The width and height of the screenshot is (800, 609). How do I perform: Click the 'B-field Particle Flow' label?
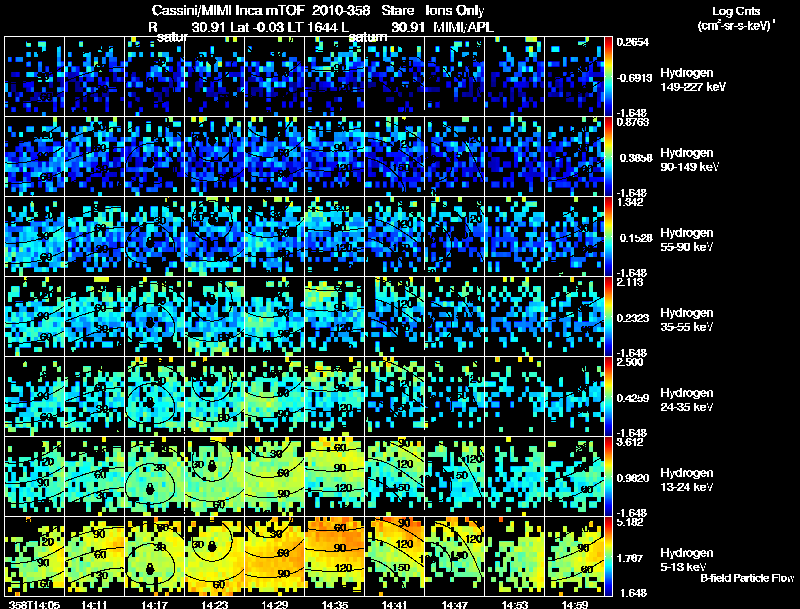tap(747, 578)
